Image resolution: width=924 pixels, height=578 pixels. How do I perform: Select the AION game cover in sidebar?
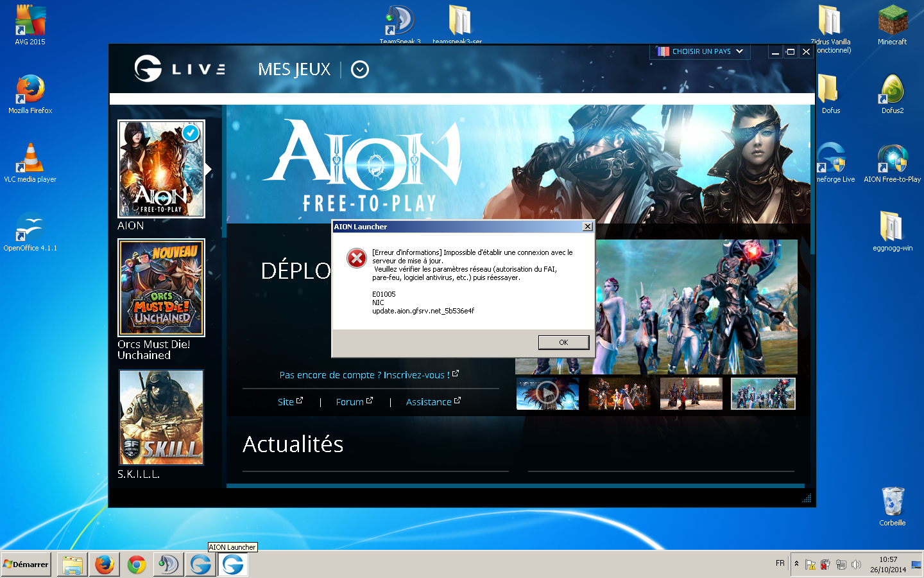tap(161, 169)
